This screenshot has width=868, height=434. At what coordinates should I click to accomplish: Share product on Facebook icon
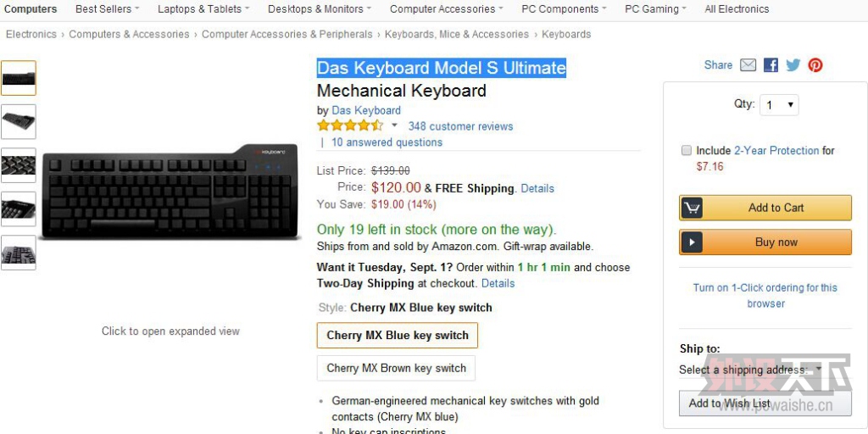[771, 65]
